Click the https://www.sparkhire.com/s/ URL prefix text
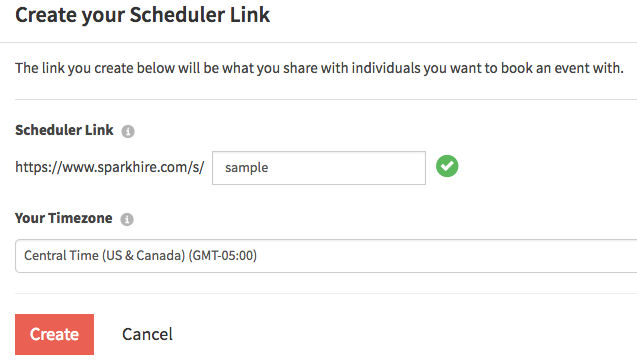This screenshot has height=360, width=637. pos(110,167)
